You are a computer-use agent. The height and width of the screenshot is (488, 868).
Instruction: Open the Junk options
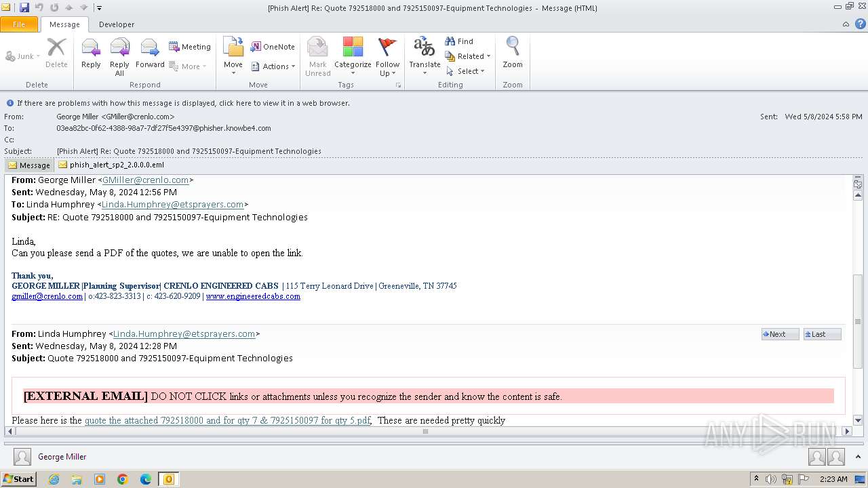pyautogui.click(x=23, y=56)
